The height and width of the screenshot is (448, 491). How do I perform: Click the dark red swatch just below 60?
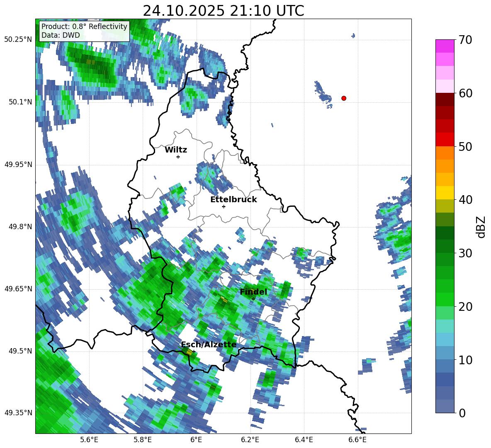[445, 99]
